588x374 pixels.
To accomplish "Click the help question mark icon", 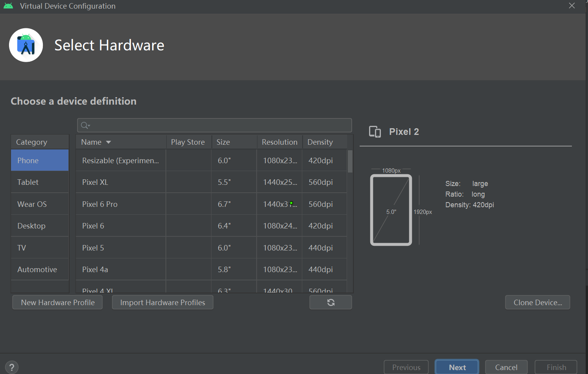I will pyautogui.click(x=12, y=367).
